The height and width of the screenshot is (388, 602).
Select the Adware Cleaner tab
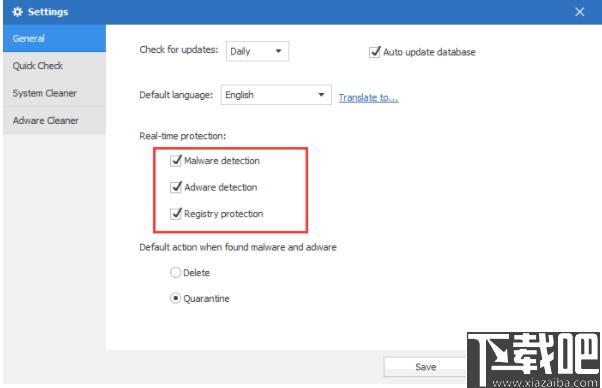(x=55, y=120)
